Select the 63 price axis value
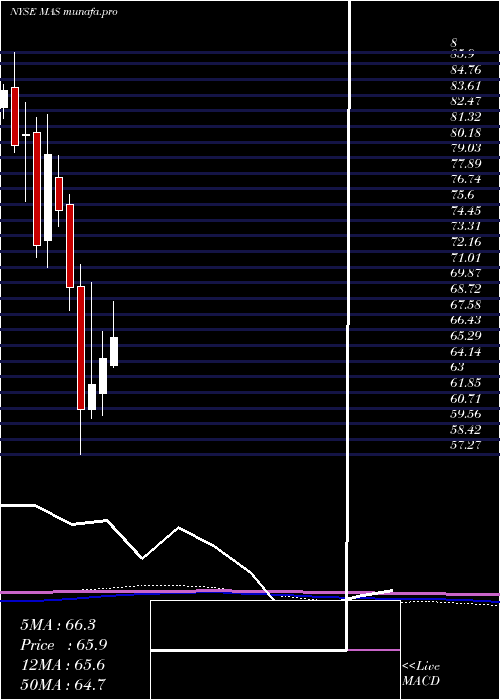The width and height of the screenshot is (500, 700). point(458,367)
